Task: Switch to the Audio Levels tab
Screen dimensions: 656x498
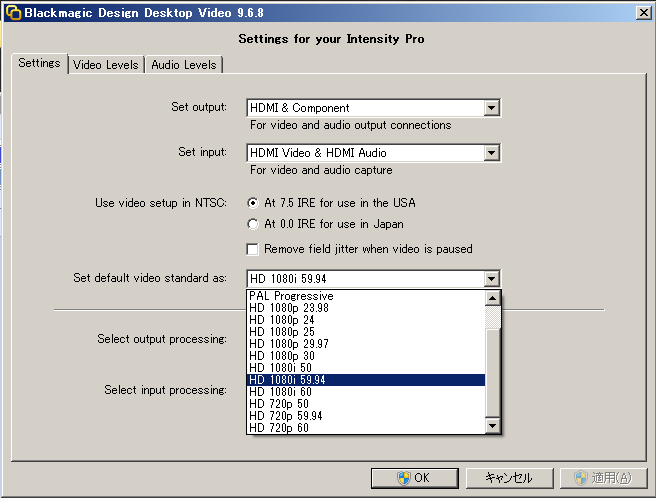Action: pyautogui.click(x=184, y=65)
